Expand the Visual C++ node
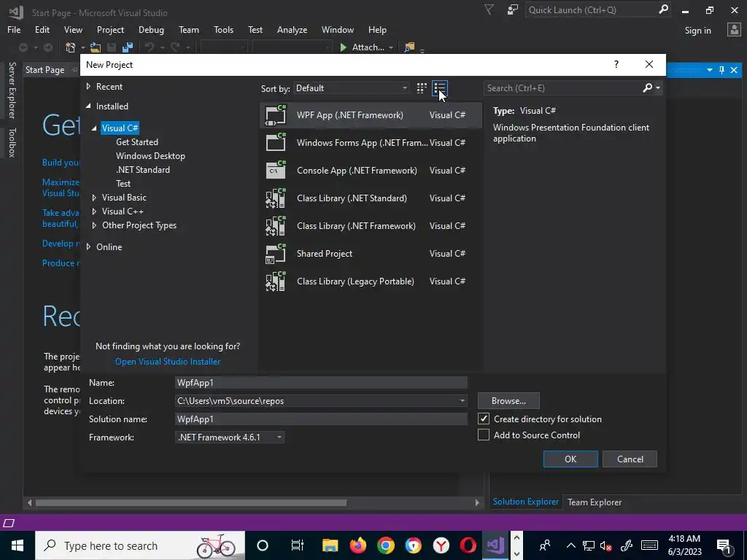The width and height of the screenshot is (747, 560). (94, 211)
